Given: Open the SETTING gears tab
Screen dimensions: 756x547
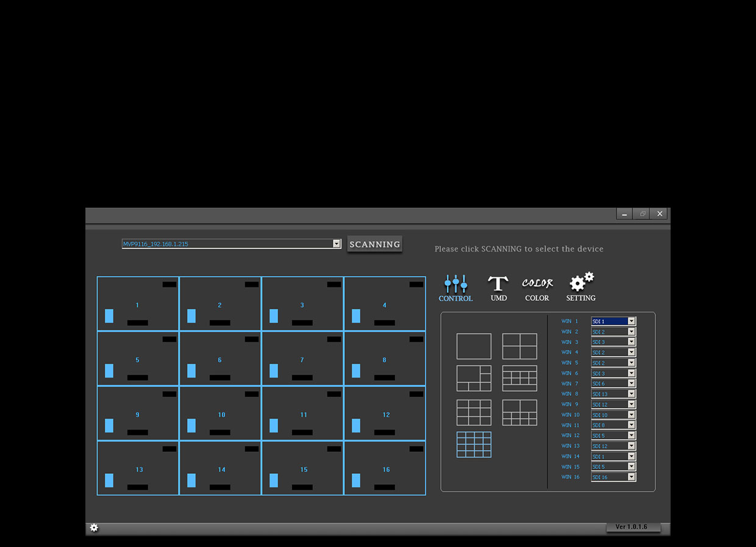Looking at the screenshot, I should pos(581,287).
